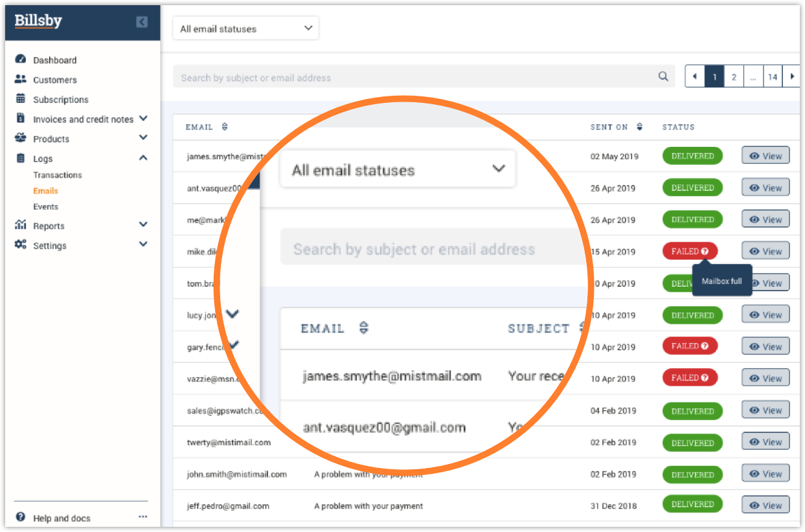Click DELIVERED badge for 04 Feb 2019
The height and width of the screenshot is (532, 805).
pos(692,411)
